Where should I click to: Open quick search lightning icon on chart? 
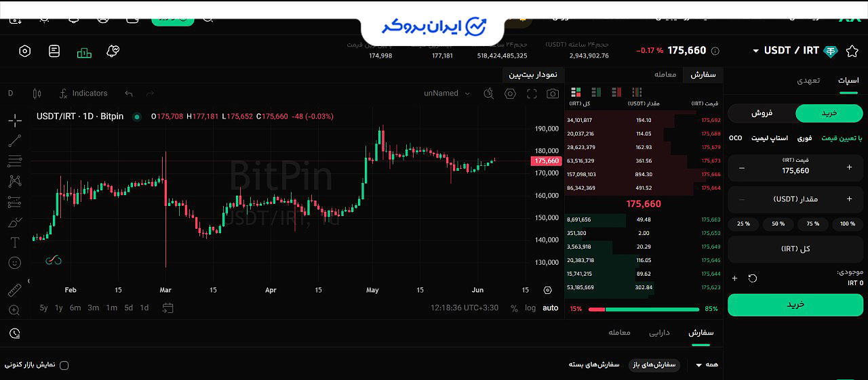pos(489,93)
